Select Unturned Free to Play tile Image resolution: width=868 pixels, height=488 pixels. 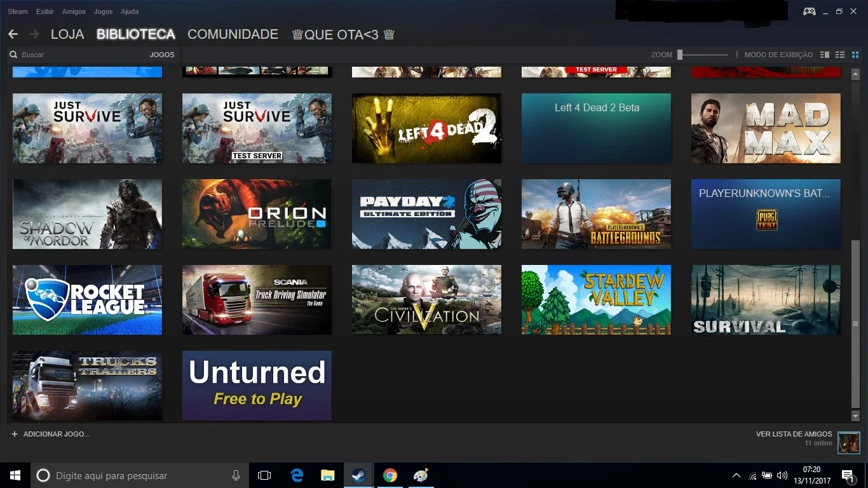point(257,386)
